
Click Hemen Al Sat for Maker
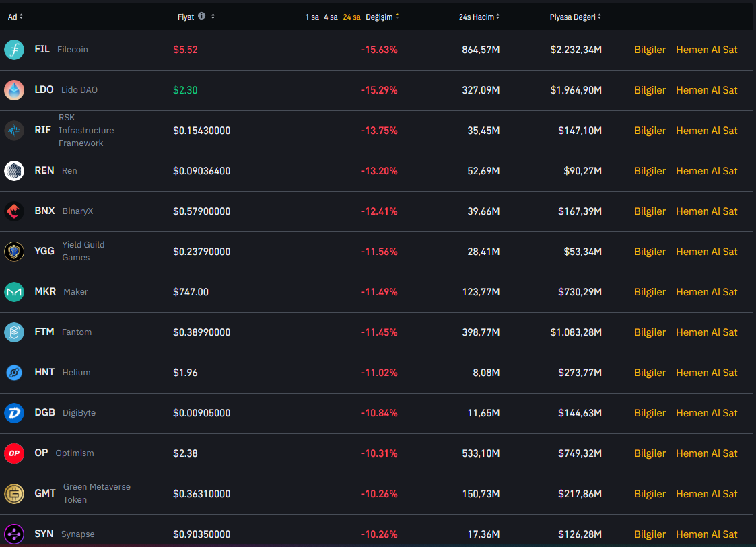pyautogui.click(x=706, y=292)
